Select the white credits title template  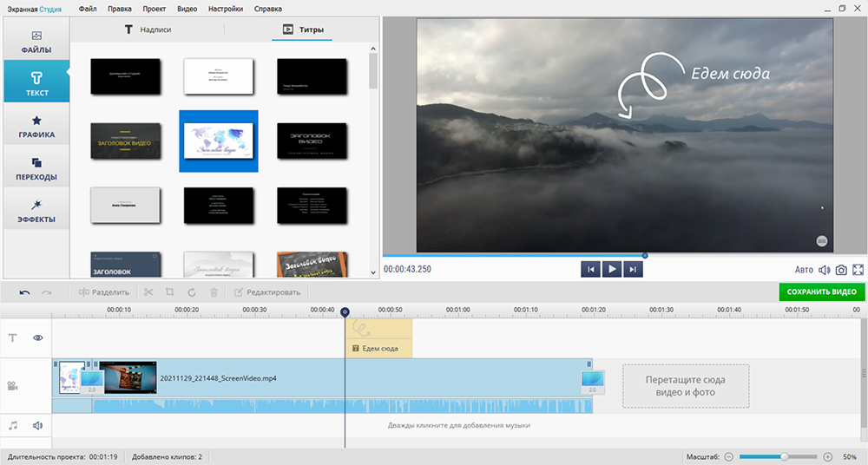(x=219, y=76)
